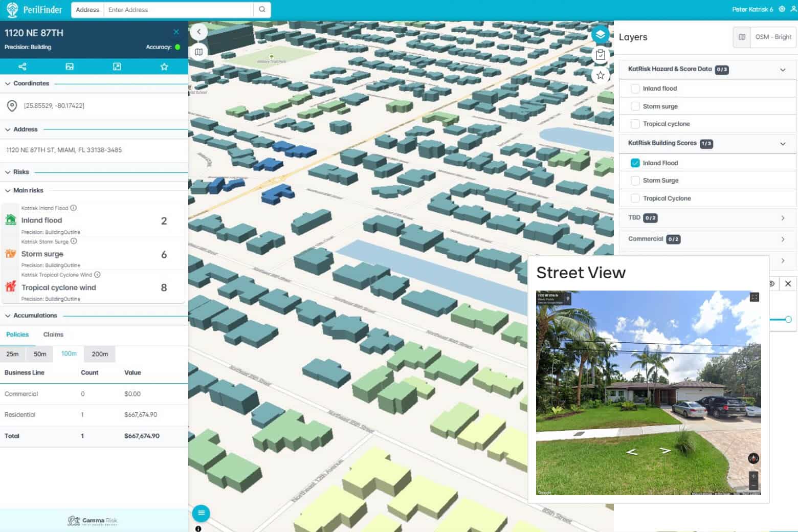Open the layers stack button on map
798x532 pixels.
coord(600,34)
